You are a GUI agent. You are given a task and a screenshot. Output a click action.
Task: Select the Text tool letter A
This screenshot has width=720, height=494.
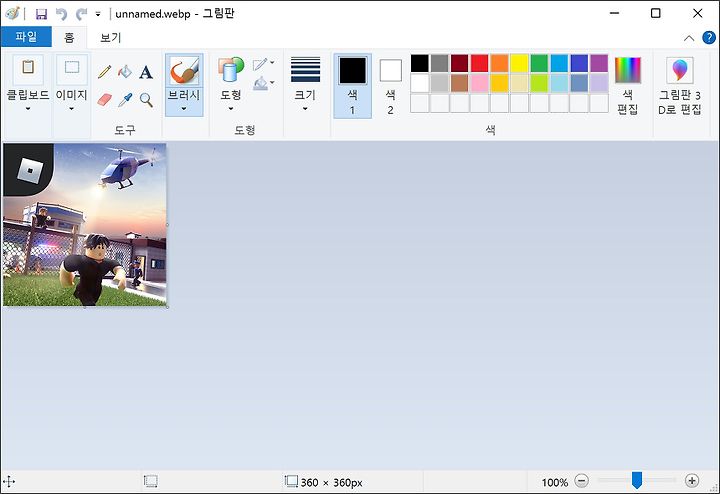[146, 72]
